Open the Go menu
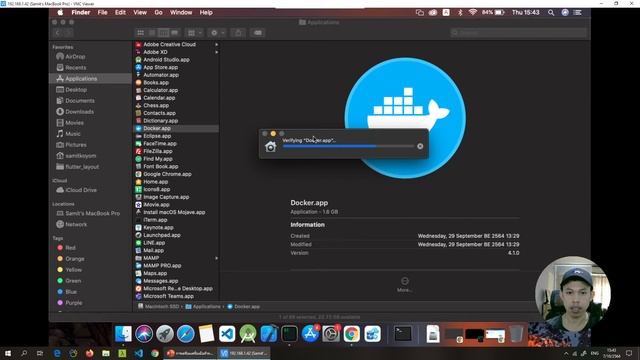 [x=158, y=12]
